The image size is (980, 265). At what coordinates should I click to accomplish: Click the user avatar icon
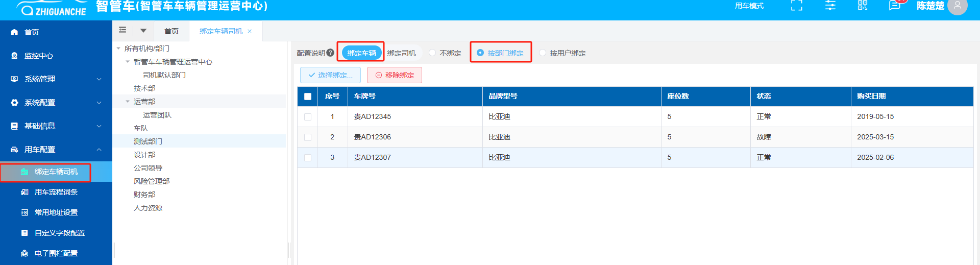[x=957, y=6]
